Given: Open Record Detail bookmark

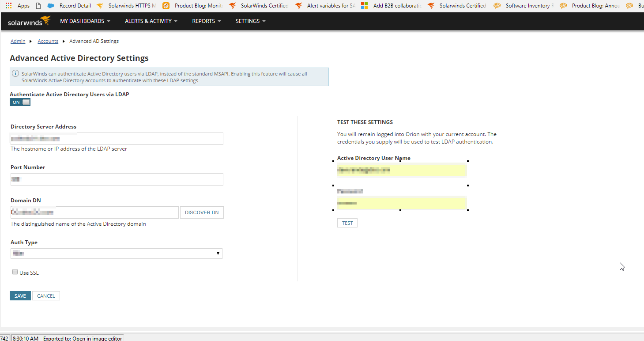Looking at the screenshot, I should click(75, 6).
